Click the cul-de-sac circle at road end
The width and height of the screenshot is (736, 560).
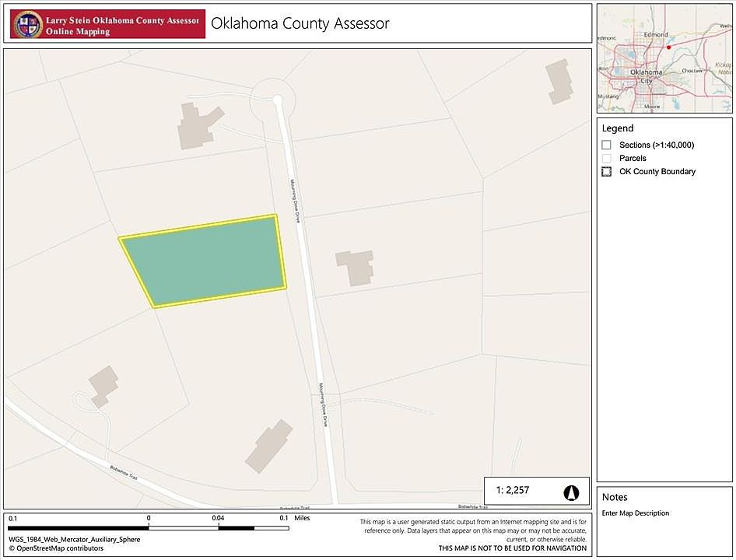tap(273, 100)
